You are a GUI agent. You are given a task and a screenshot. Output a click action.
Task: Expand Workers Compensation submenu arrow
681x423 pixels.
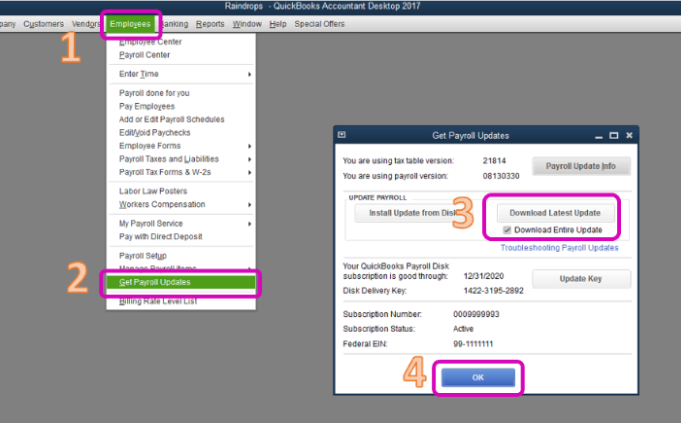point(249,205)
